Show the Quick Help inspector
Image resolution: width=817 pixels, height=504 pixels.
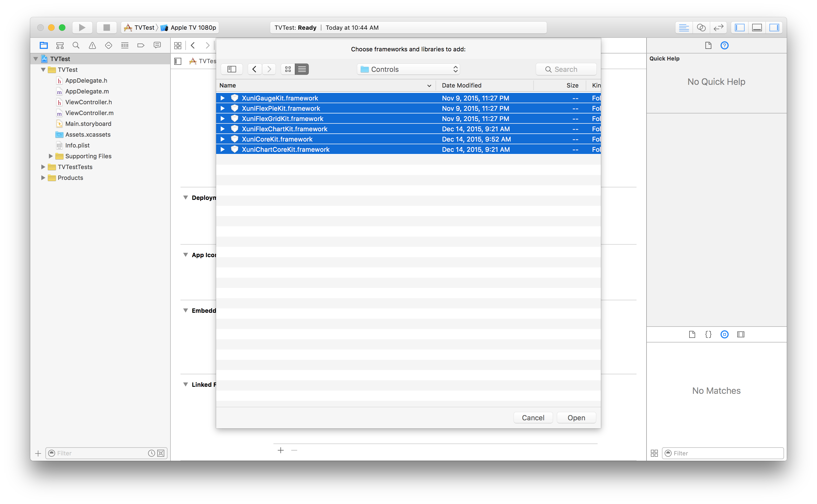[724, 45]
